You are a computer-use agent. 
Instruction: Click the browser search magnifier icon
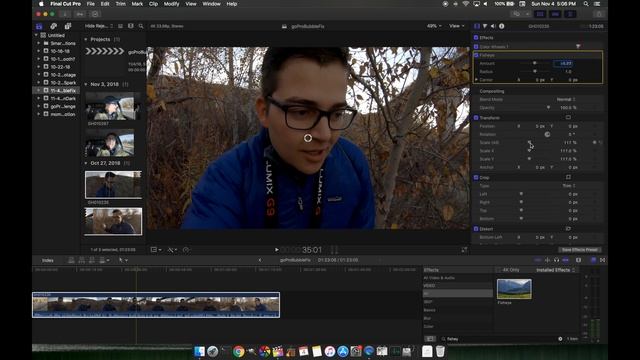coord(141,26)
